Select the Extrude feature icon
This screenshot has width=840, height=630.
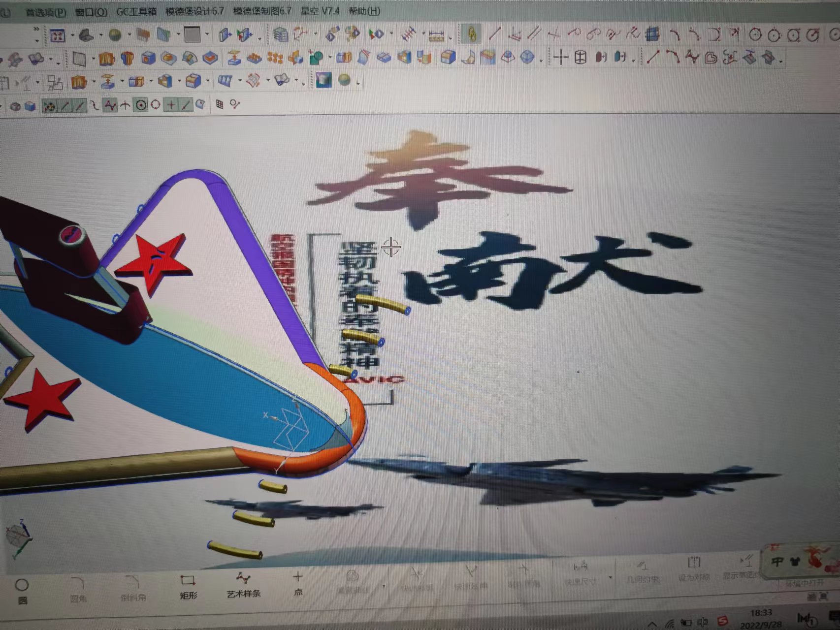(x=106, y=59)
